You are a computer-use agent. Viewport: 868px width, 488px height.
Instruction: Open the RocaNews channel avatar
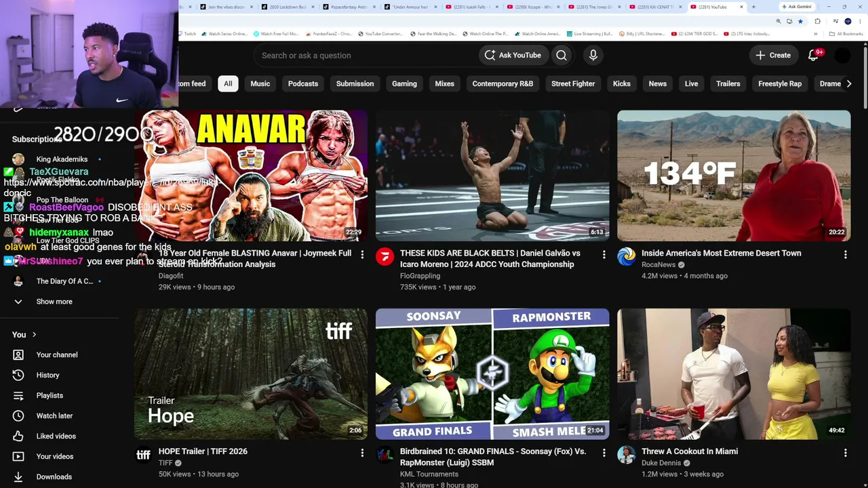tap(626, 256)
